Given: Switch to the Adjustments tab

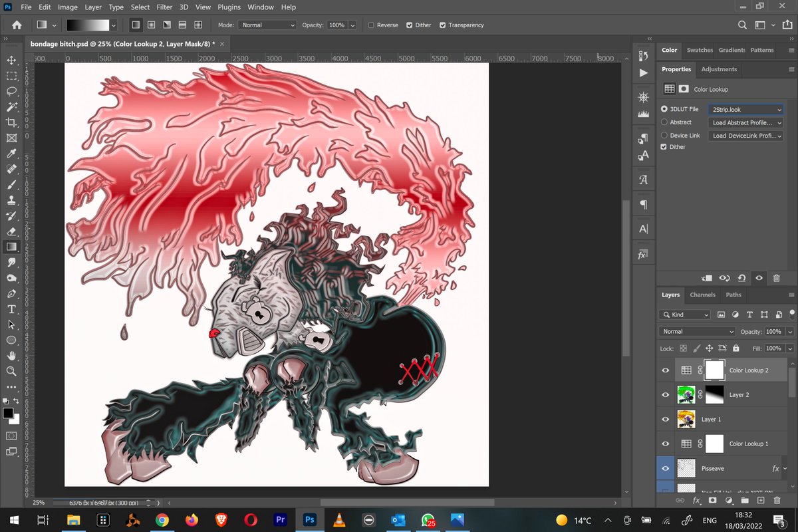Looking at the screenshot, I should click(x=719, y=69).
